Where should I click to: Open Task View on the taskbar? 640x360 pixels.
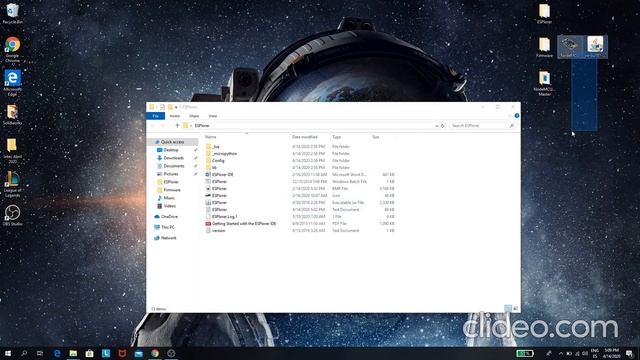40,353
